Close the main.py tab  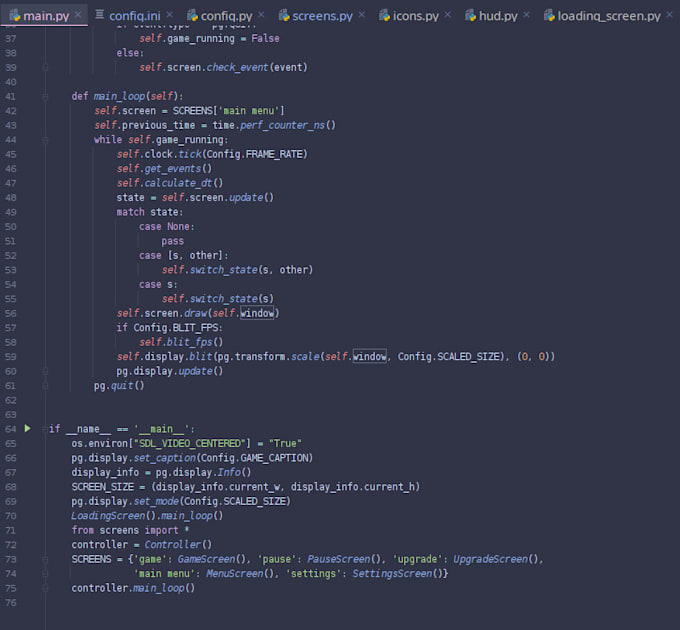tap(78, 15)
